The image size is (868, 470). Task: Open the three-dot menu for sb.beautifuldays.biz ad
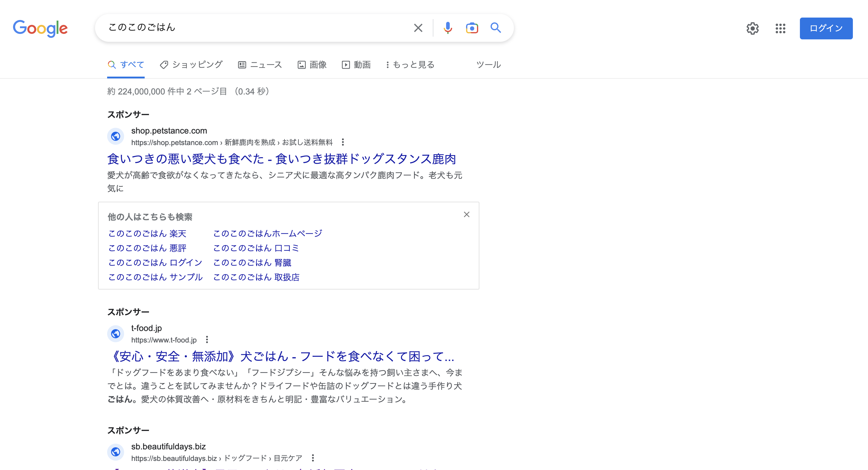pos(313,458)
